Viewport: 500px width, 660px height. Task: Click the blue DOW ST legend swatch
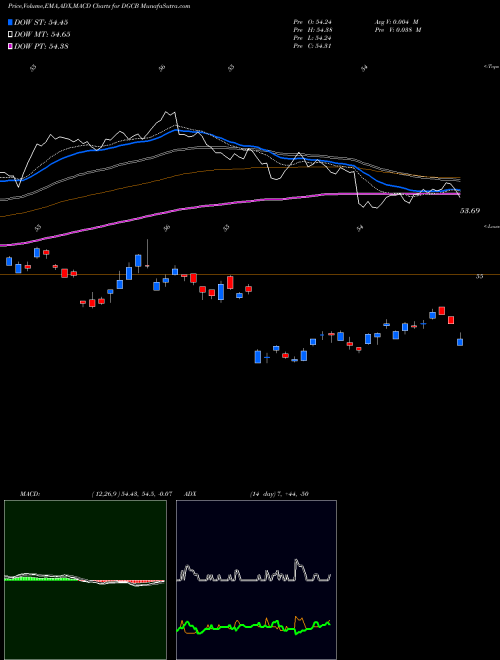(11, 22)
